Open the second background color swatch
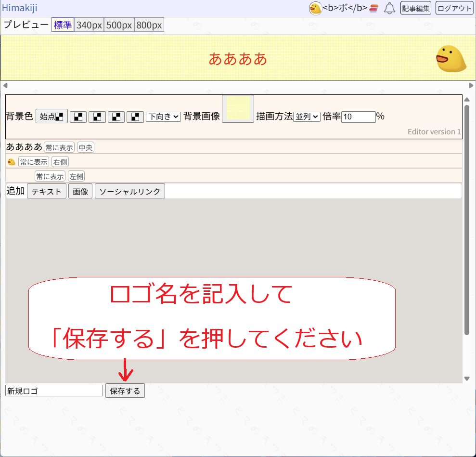 (x=78, y=117)
